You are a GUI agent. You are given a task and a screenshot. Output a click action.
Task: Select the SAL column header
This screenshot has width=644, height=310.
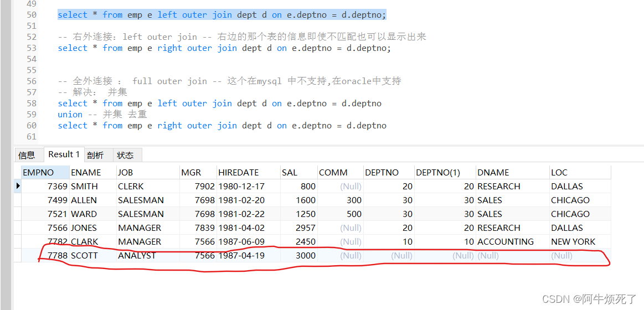[298, 173]
